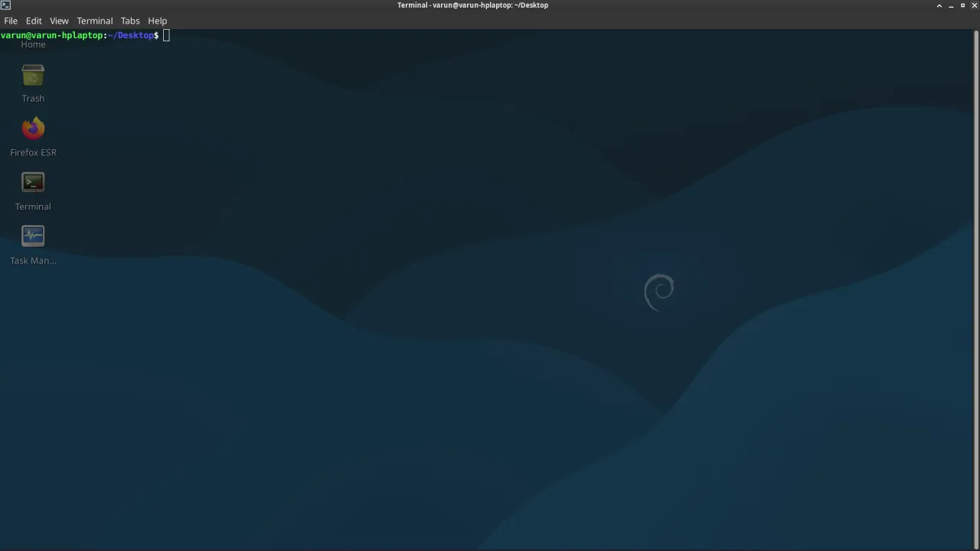This screenshot has width=980, height=551.
Task: Click the window title showing Terminal session
Action: pos(472,5)
